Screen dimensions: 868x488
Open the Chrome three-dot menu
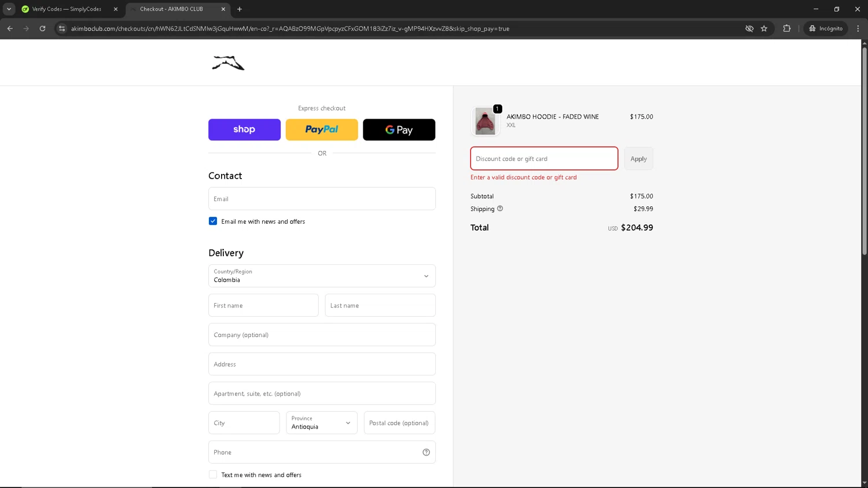[858, 28]
